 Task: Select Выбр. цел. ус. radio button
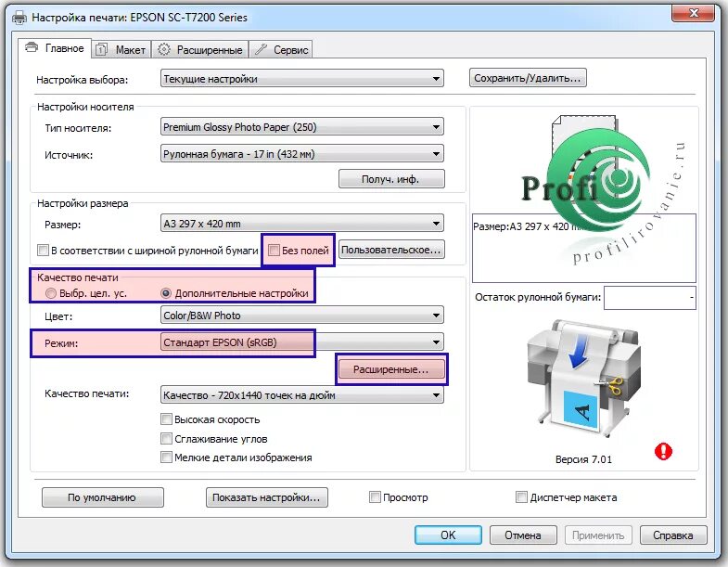pyautogui.click(x=51, y=294)
